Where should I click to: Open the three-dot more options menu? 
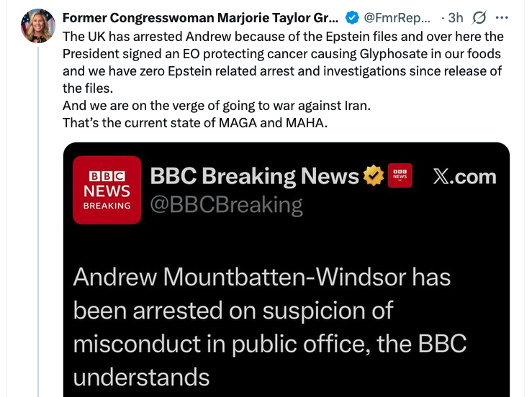(502, 18)
